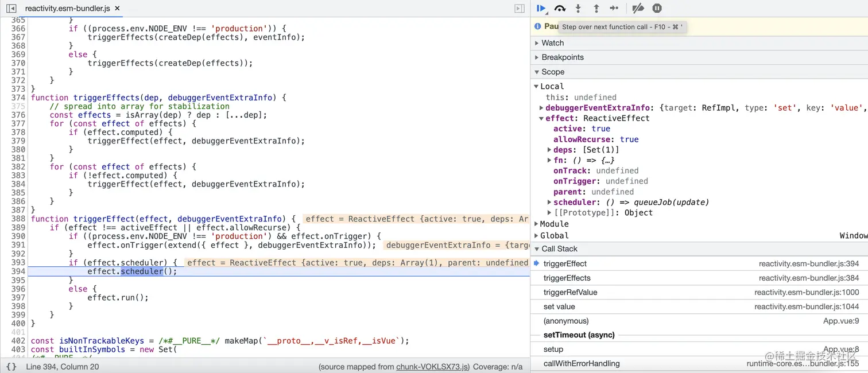
Task: Expand the Breakpoints section
Action: click(x=699, y=57)
